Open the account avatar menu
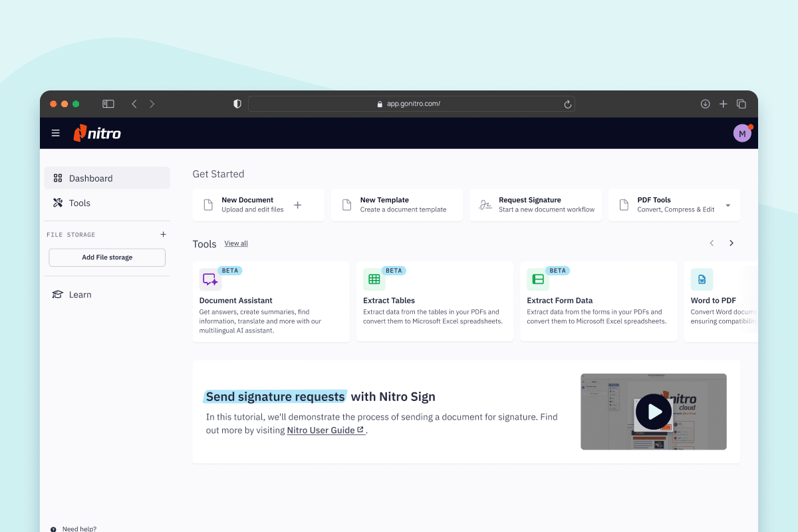This screenshot has width=798, height=532. pyautogui.click(x=742, y=133)
